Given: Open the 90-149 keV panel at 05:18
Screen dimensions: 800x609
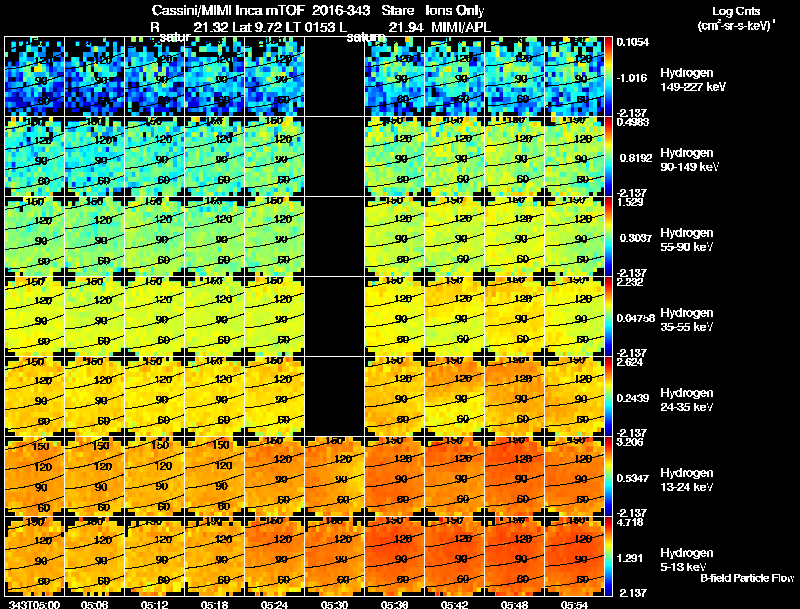Looking at the screenshot, I should click(x=214, y=157).
